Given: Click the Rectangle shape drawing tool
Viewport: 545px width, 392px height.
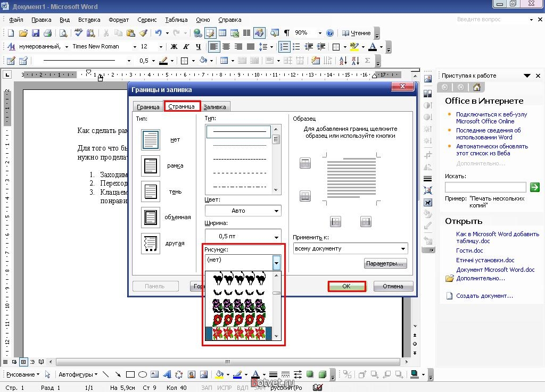Looking at the screenshot, I should [130, 374].
